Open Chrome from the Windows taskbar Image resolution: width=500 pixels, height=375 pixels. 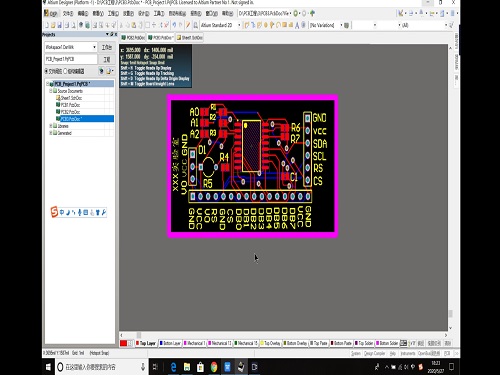click(214, 367)
